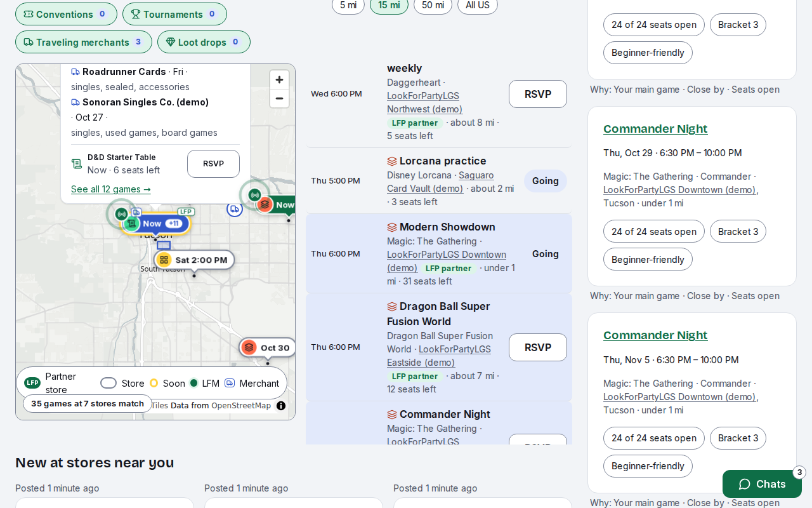RSVP to the D&D Starter Table

tap(213, 164)
